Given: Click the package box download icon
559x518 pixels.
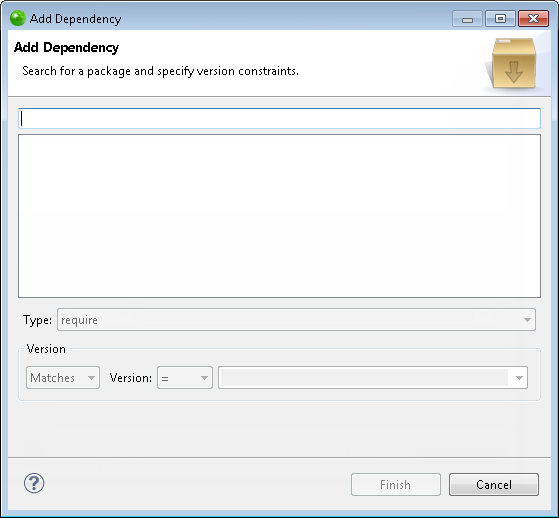Looking at the screenshot, I should pos(514,63).
